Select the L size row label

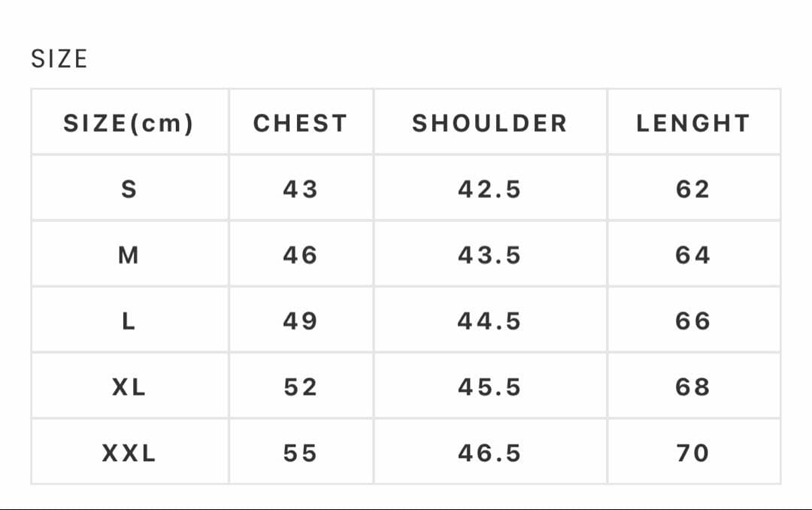[129, 322]
